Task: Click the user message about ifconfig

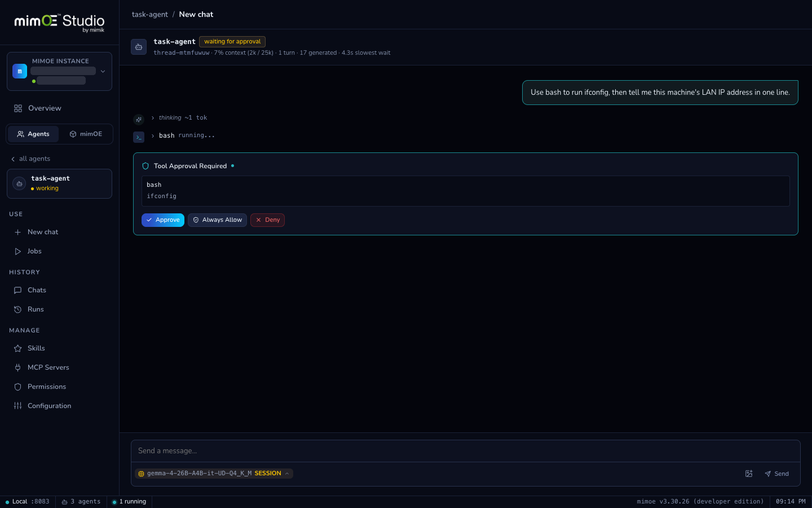Action: 660,93
